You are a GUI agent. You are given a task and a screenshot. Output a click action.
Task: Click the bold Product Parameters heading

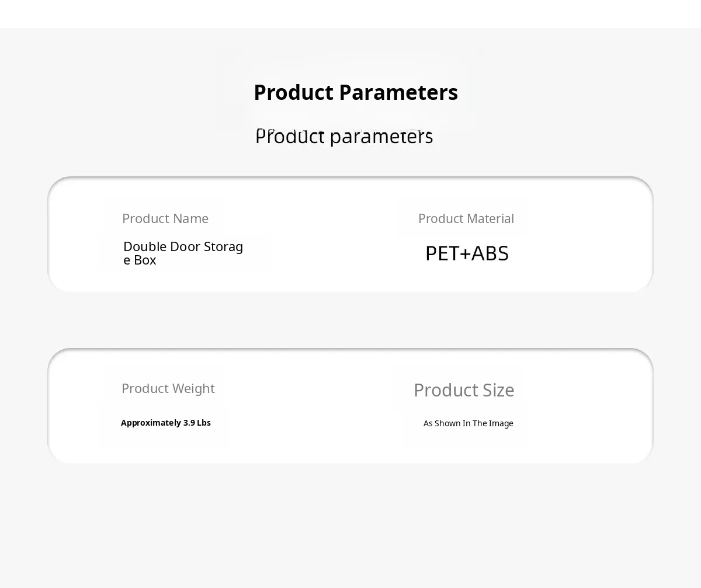coord(355,92)
